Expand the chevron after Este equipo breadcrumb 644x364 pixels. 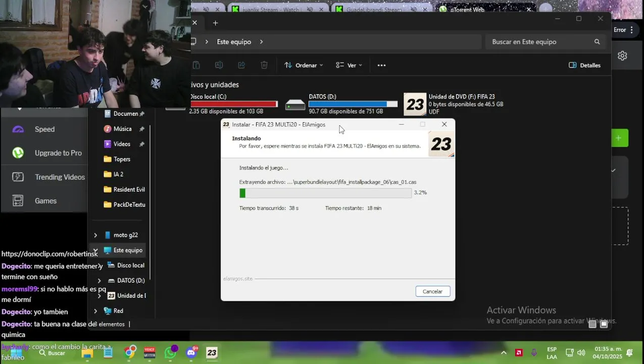point(261,42)
